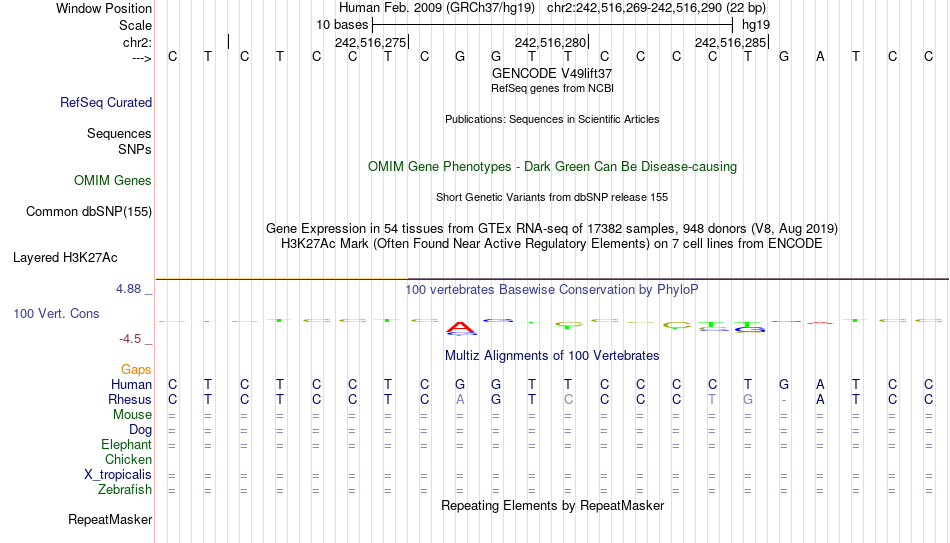The height and width of the screenshot is (543, 950).
Task: Click the RefSeq genes from NCBI title
Action: click(552, 88)
